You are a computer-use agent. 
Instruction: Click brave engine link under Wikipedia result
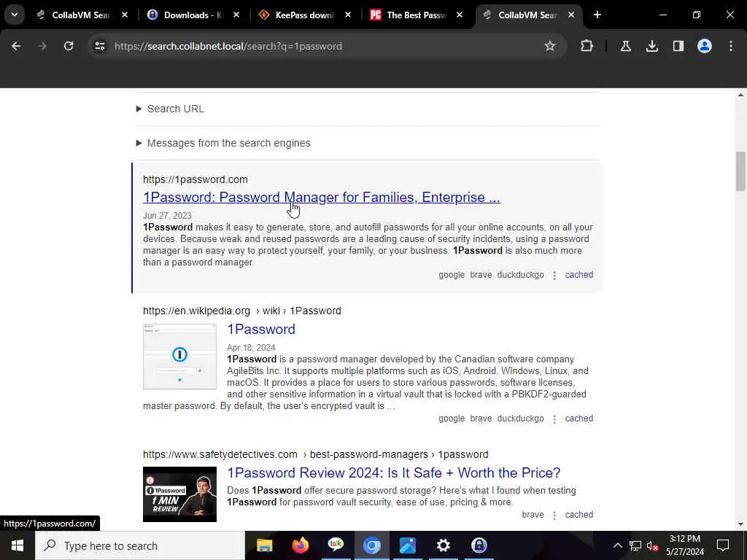click(481, 419)
